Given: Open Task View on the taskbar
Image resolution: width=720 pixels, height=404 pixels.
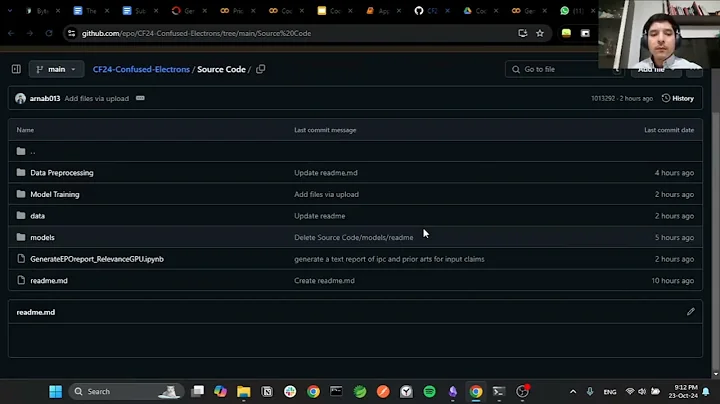Looking at the screenshot, I should click(x=198, y=392).
